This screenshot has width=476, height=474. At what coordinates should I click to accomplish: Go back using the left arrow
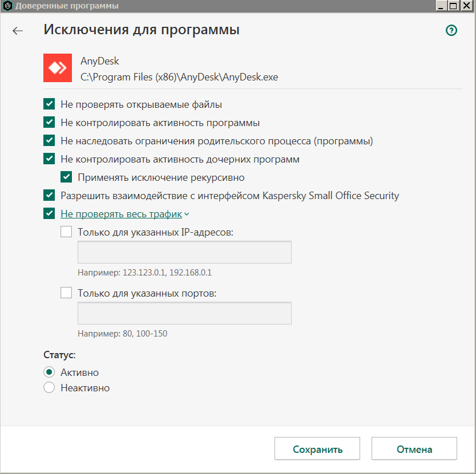18,31
